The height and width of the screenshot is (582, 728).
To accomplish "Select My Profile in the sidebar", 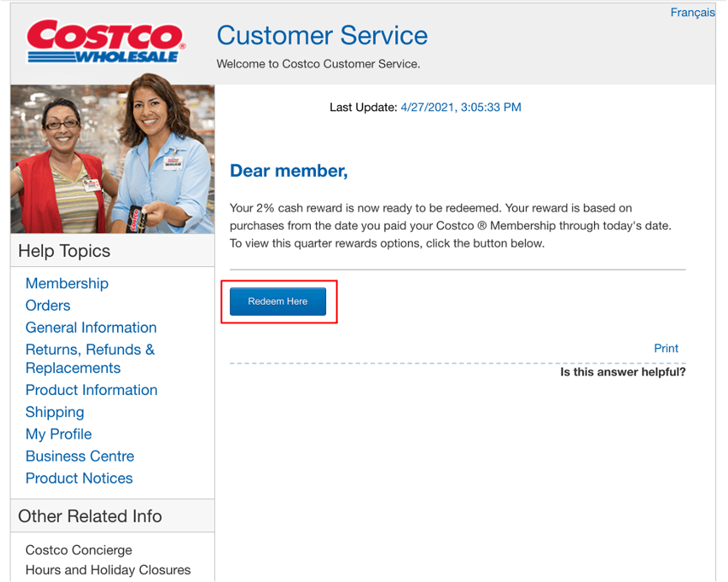I will [58, 434].
